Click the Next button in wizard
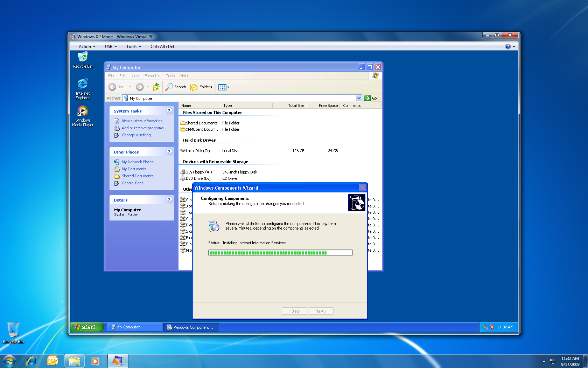Image resolution: width=588 pixels, height=368 pixels. [x=321, y=311]
